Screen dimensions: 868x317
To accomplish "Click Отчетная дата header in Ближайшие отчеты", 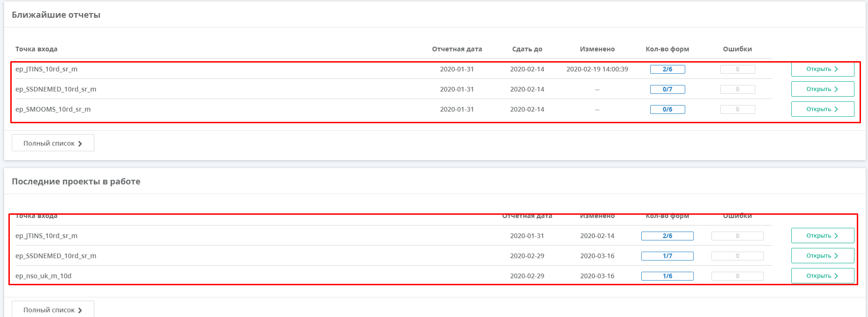I will coord(457,49).
